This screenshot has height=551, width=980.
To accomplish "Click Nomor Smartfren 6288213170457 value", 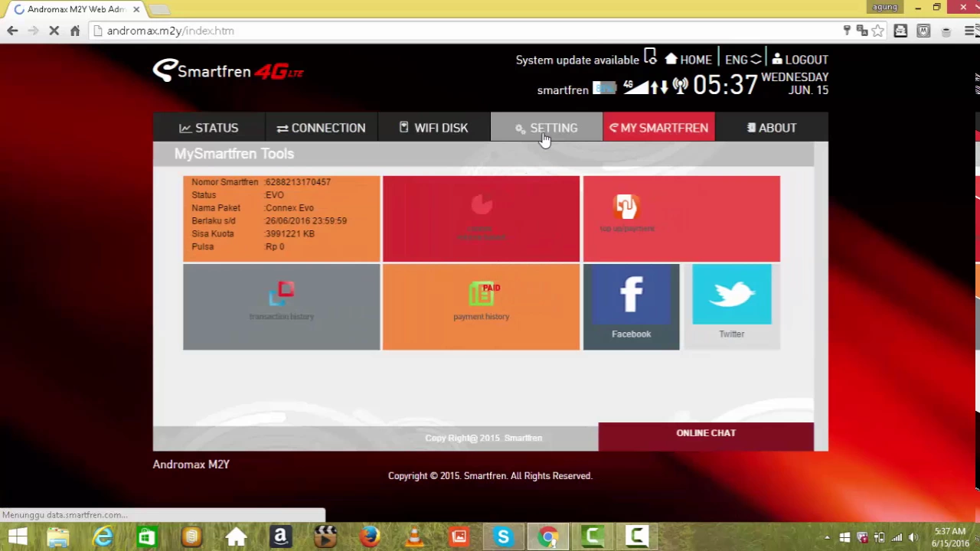I will click(298, 182).
